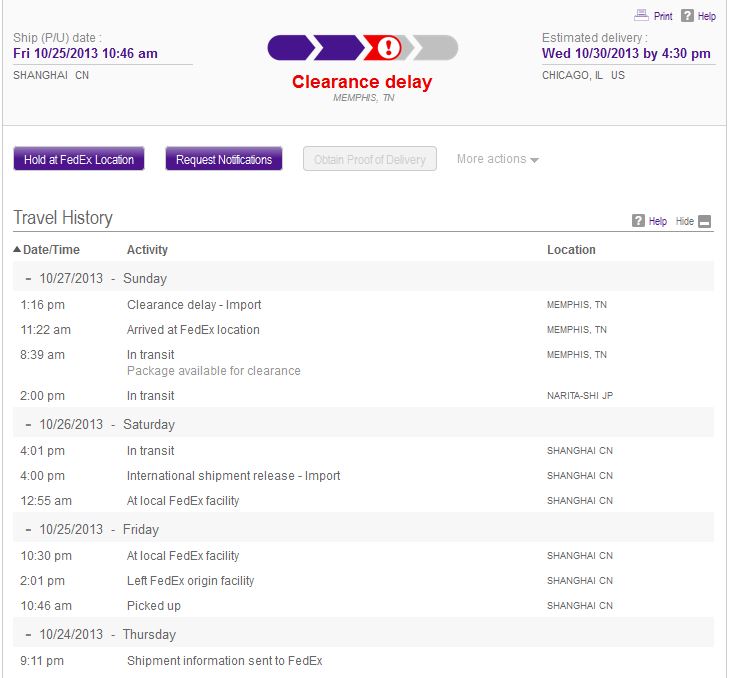Click the NARITA-SHI JP location
This screenshot has width=733, height=678.
[x=580, y=396]
